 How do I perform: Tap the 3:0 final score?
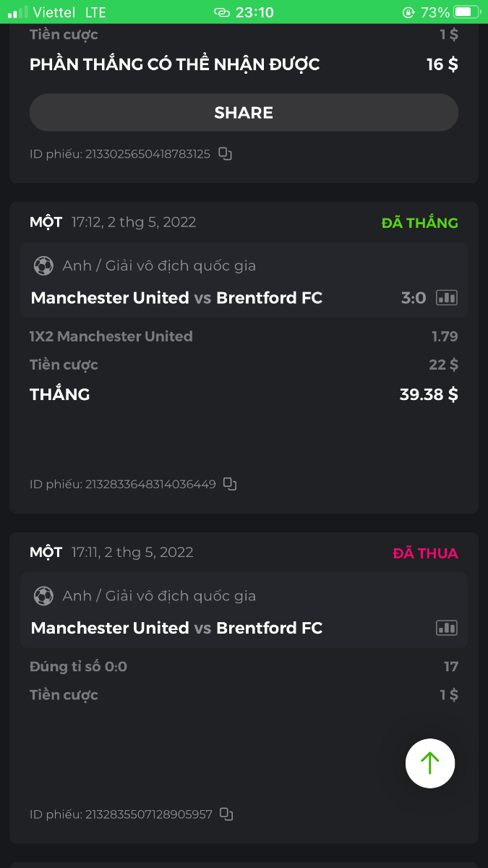coord(414,298)
